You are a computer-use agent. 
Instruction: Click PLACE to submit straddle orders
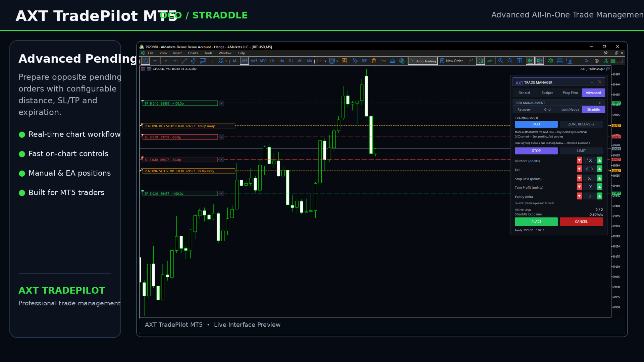pos(536,222)
